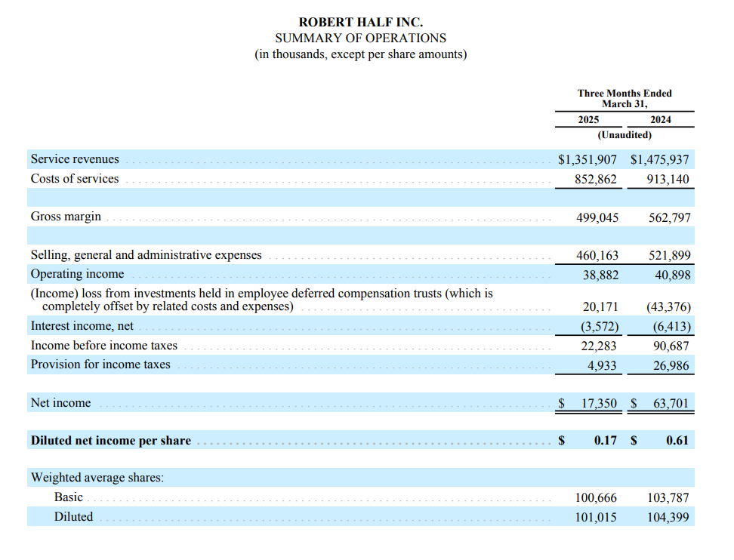
Task: Click Selling, general and administrative expenses label
Action: pos(146,255)
